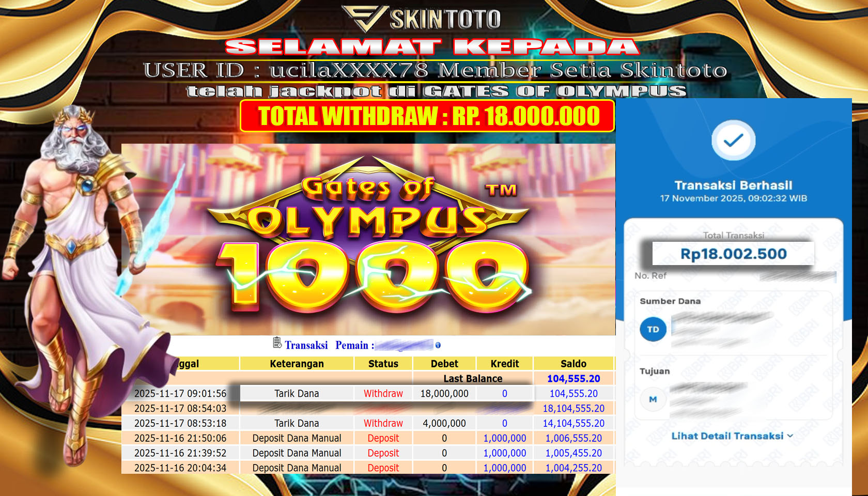Click the TD avatar under Sumber Dana
The width and height of the screenshot is (868, 496).
click(x=653, y=329)
